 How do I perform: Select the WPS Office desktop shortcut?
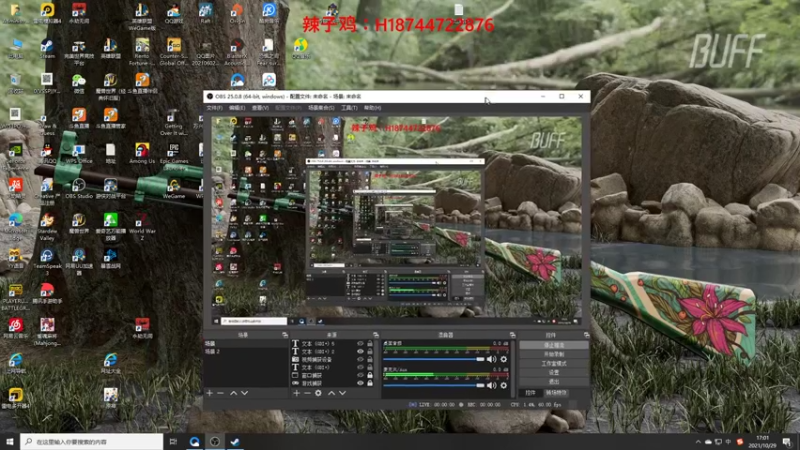point(79,153)
